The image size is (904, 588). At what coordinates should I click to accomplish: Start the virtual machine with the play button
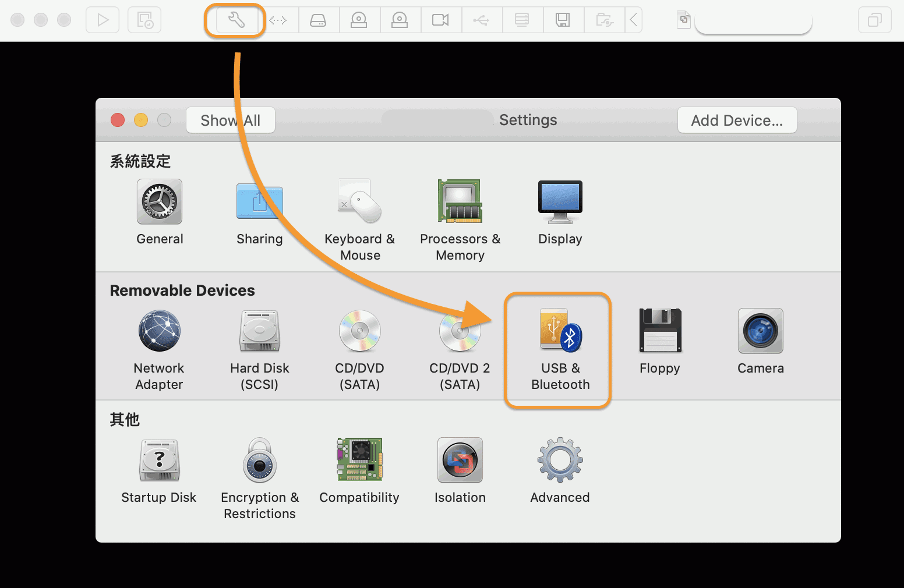102,19
